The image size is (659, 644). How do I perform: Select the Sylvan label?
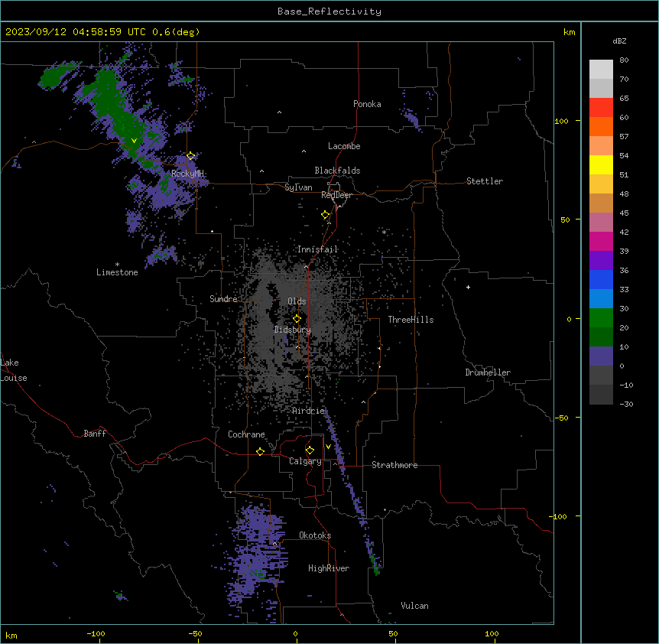[x=298, y=187]
